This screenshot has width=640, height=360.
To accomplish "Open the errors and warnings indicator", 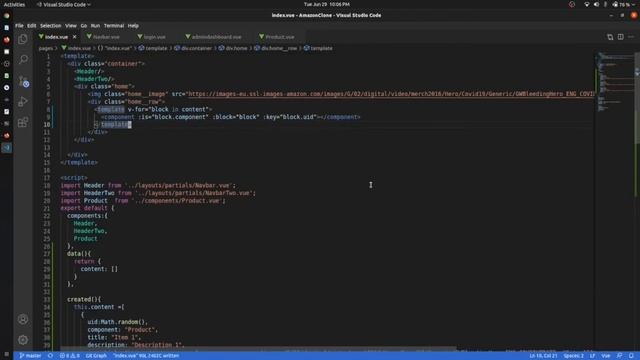I will click(69, 356).
